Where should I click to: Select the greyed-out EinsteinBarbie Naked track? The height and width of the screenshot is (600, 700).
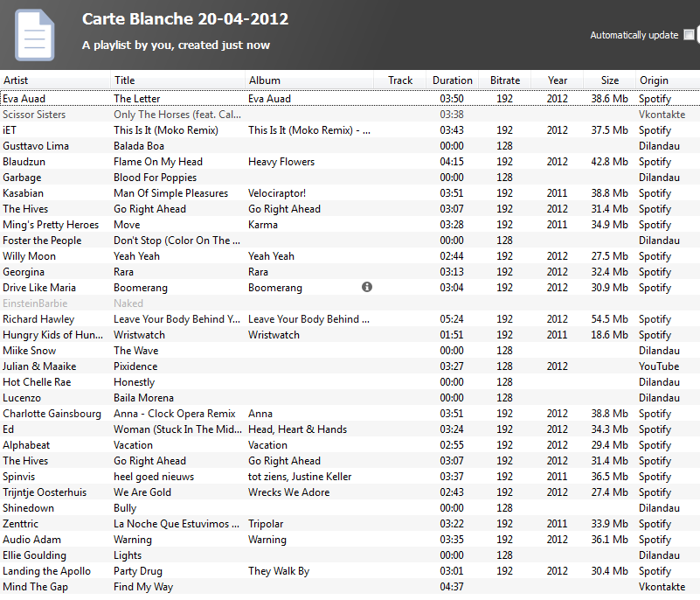pyautogui.click(x=128, y=303)
